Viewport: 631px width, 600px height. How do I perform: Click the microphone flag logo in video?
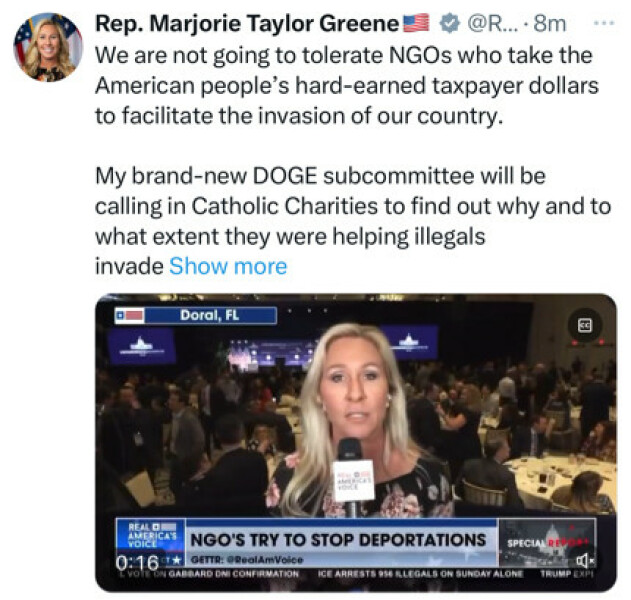[x=354, y=480]
